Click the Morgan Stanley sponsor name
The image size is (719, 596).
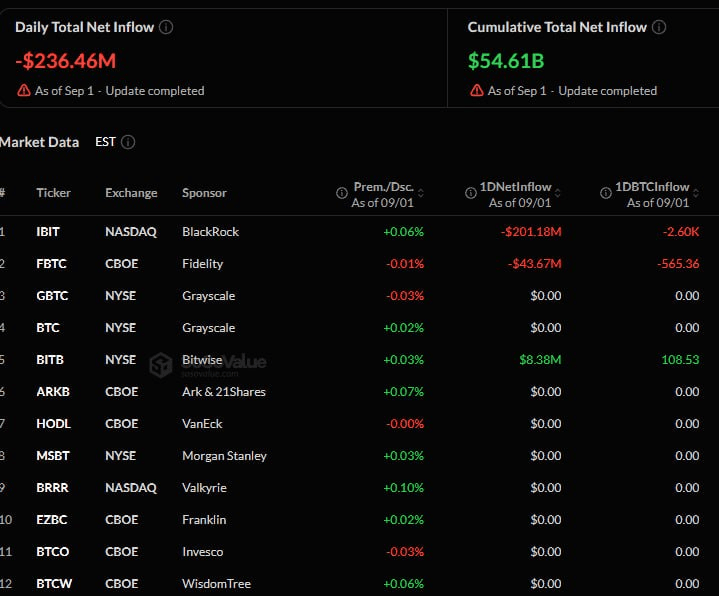pos(224,456)
